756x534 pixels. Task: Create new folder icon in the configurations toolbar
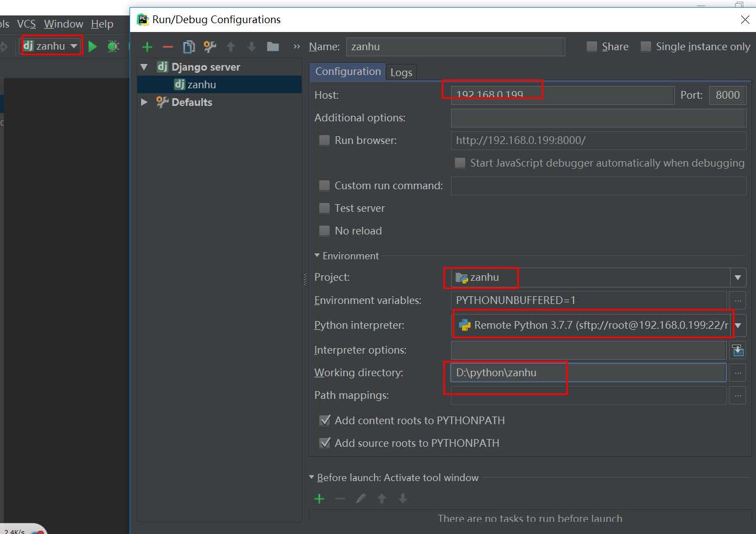pos(273,47)
